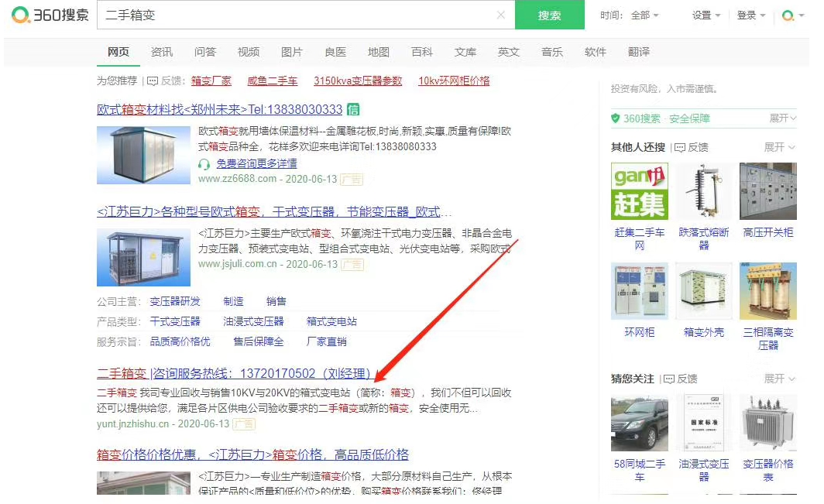Screen dimensions: 824x504
Task: Open the 高压开关柜 thumbnail
Action: (x=768, y=190)
